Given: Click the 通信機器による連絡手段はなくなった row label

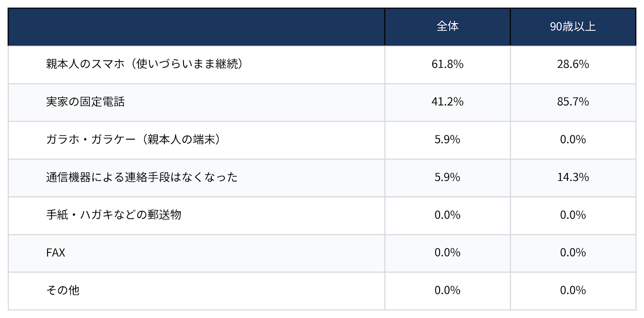Looking at the screenshot, I should tap(142, 177).
